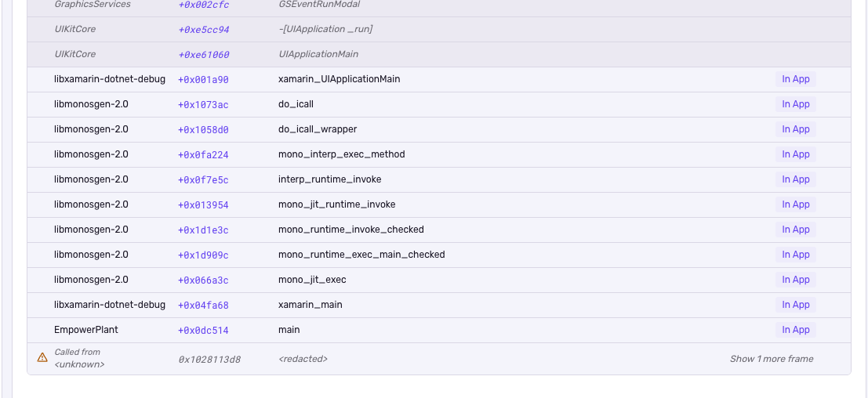Click the mono_runtime_exec_main_checked function
868x398 pixels.
click(x=361, y=255)
